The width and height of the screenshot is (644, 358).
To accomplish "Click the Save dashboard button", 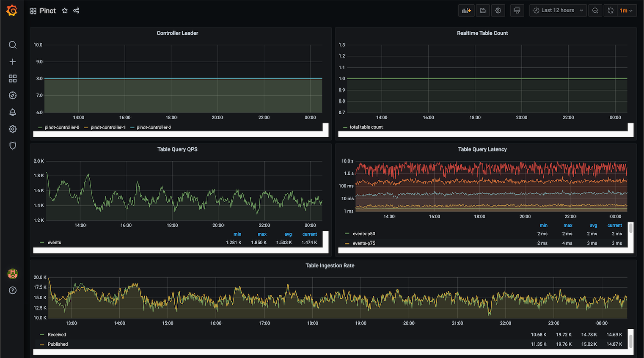I will pos(483,11).
